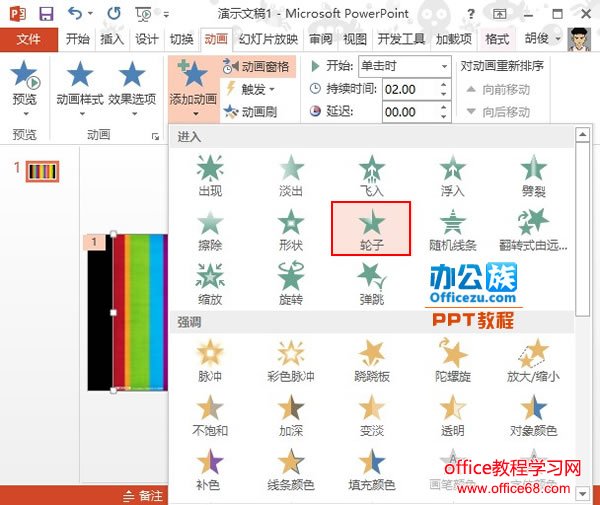Apply the 变淡 lighten effect
This screenshot has height=505, width=600.
pyautogui.click(x=372, y=415)
